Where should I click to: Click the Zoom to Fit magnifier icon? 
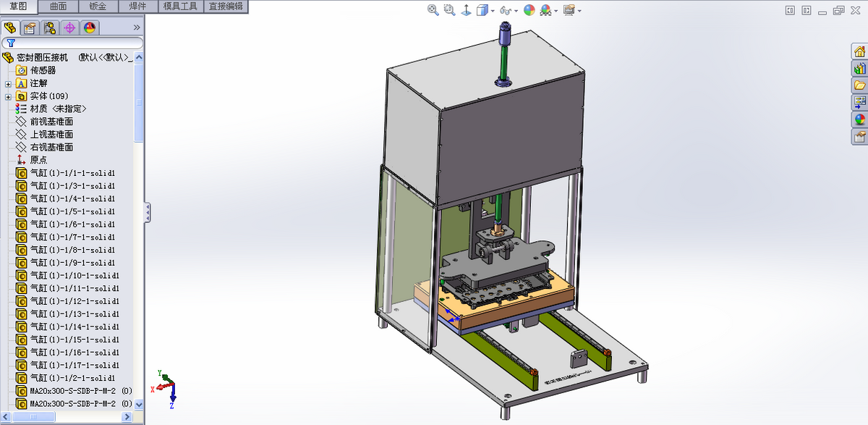coord(433,10)
